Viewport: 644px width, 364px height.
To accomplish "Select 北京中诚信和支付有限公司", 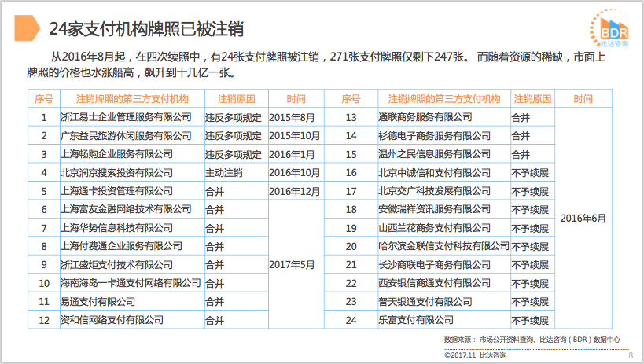I will pos(435,172).
